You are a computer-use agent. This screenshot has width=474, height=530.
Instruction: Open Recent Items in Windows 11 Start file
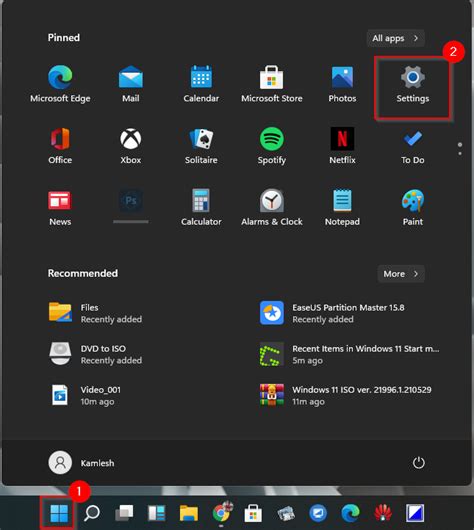[x=350, y=354]
